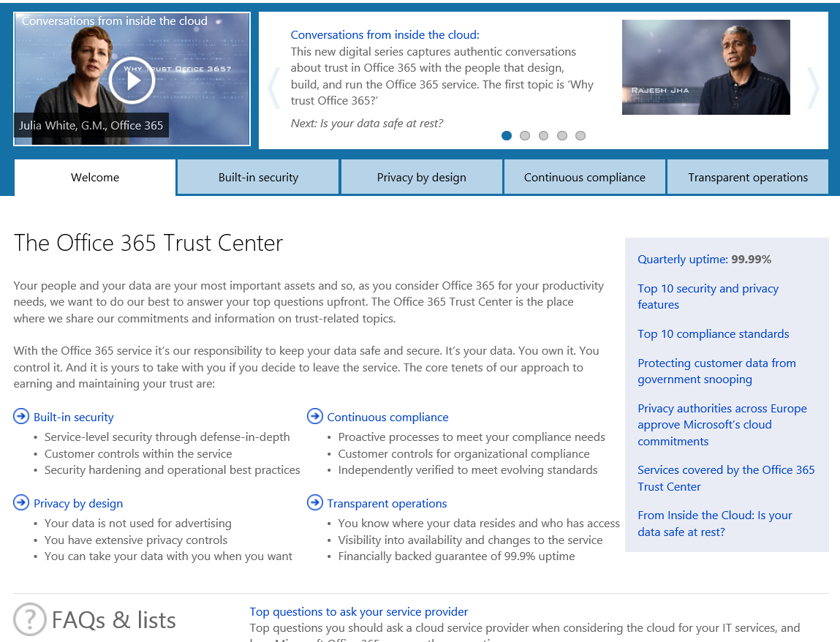Click the Continuous compliance arrow icon
This screenshot has width=840, height=642.
click(x=315, y=416)
